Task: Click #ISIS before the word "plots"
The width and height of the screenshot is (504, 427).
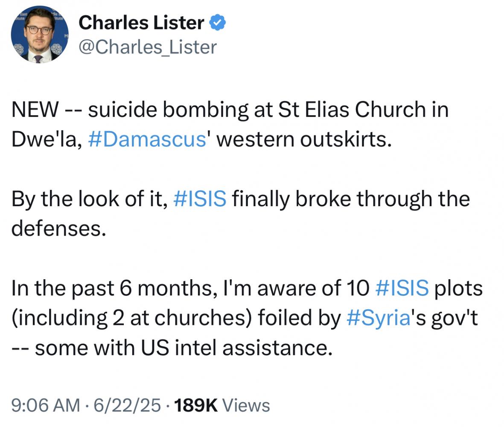Action: coord(402,288)
